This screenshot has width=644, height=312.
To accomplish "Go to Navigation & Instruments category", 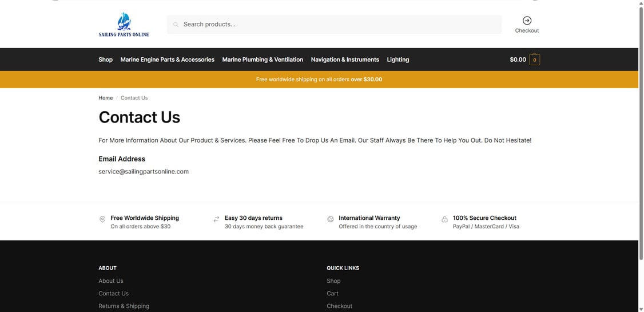I will click(345, 60).
